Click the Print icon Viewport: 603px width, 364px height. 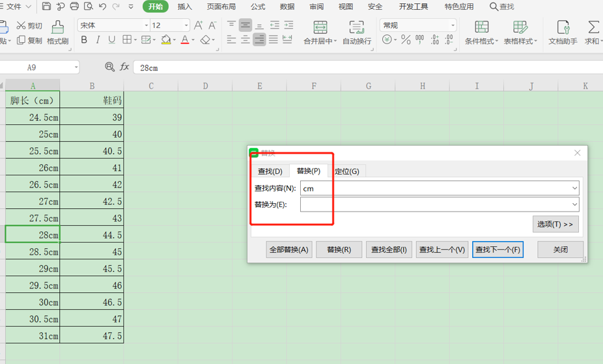coord(75,6)
